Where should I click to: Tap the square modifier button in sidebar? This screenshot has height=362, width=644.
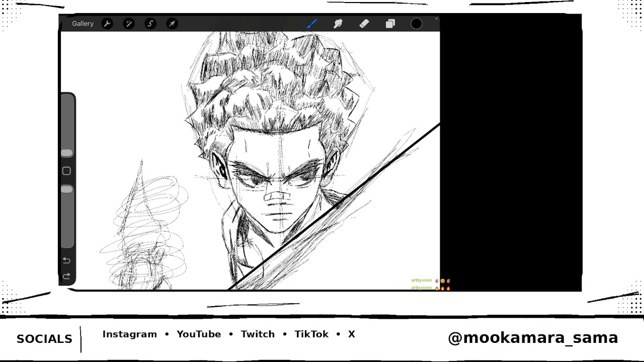click(66, 171)
